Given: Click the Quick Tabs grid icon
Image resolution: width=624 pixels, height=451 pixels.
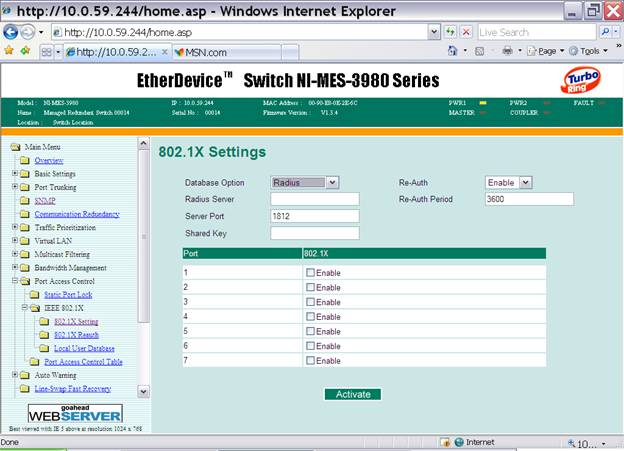Looking at the screenshot, I should click(x=45, y=51).
